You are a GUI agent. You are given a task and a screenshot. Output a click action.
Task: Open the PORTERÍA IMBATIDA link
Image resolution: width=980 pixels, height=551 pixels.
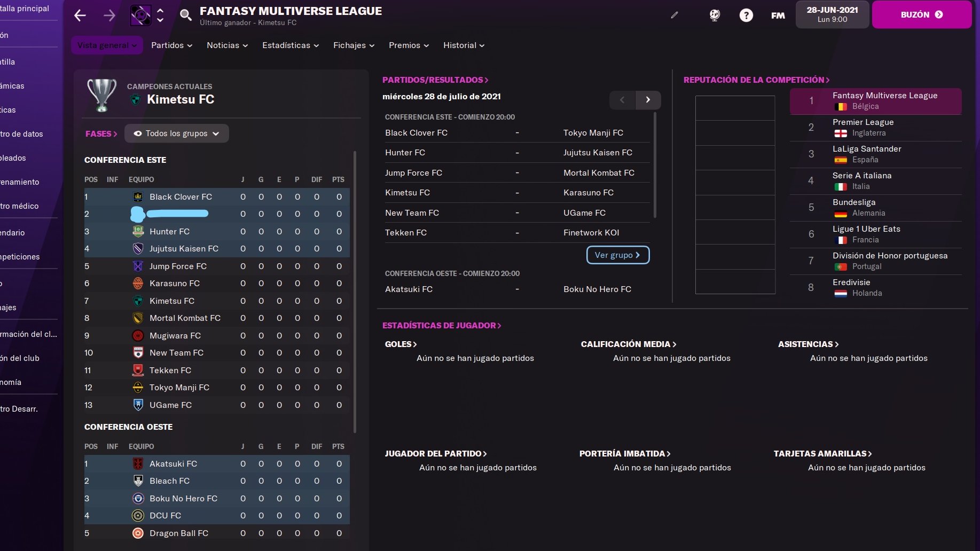click(x=625, y=454)
